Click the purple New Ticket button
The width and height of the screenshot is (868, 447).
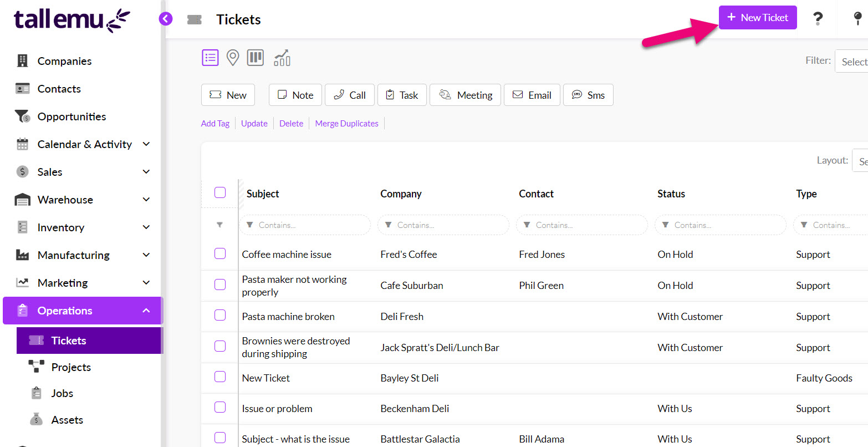click(x=758, y=17)
